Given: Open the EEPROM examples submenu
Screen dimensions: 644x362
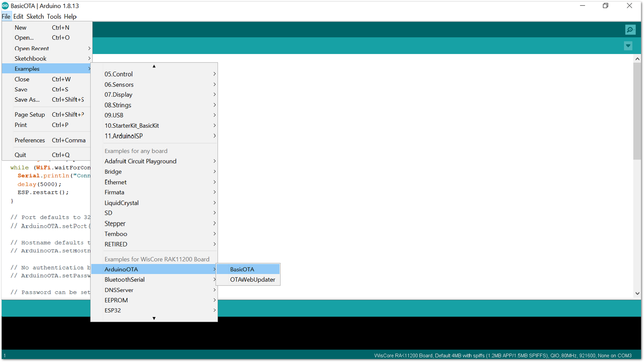Looking at the screenshot, I should (x=154, y=300).
